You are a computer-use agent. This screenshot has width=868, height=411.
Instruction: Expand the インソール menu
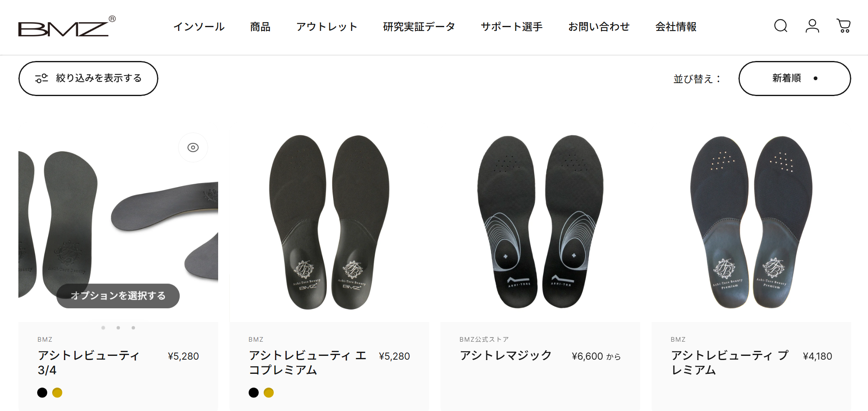coord(199,27)
